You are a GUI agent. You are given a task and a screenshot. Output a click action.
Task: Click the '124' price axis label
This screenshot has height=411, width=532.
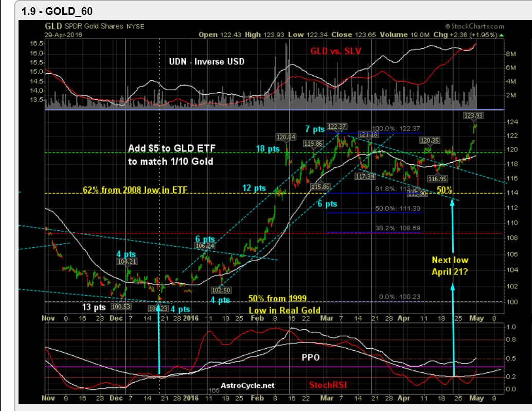pos(512,122)
